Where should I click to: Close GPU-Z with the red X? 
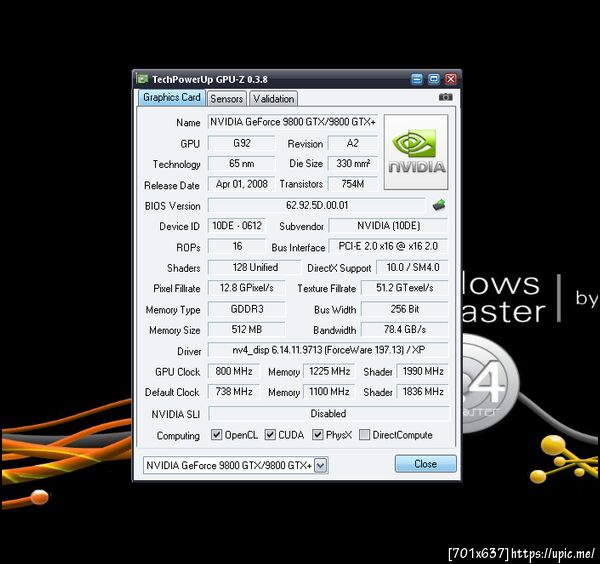tap(451, 79)
